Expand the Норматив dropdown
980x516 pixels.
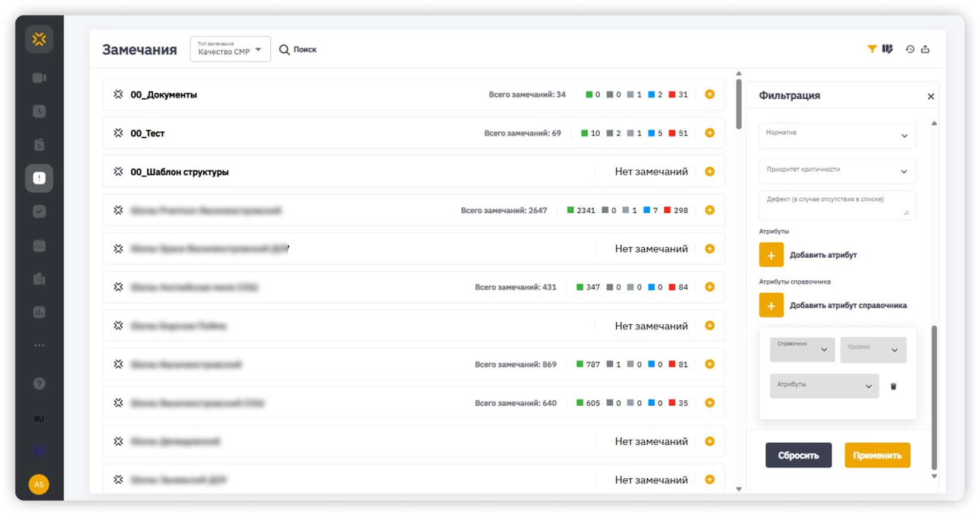[x=837, y=135]
